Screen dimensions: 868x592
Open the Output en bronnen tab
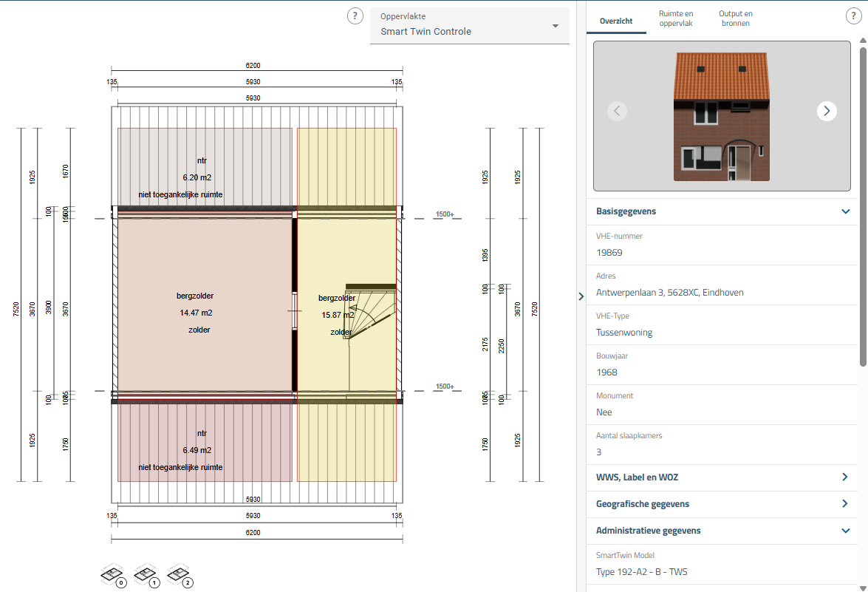(736, 18)
